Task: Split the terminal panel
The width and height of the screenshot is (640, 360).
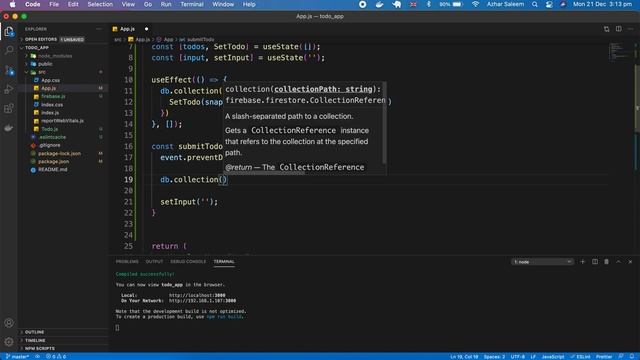Action: click(595, 262)
